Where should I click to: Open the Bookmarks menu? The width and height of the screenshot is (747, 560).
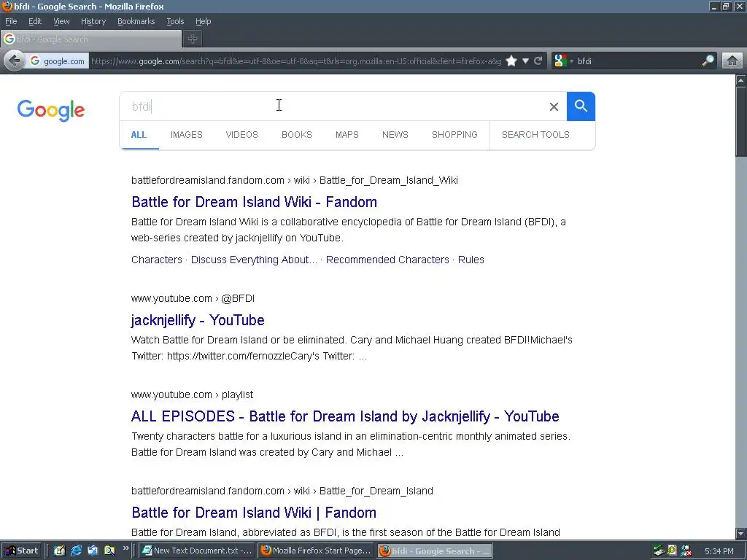coord(136,21)
